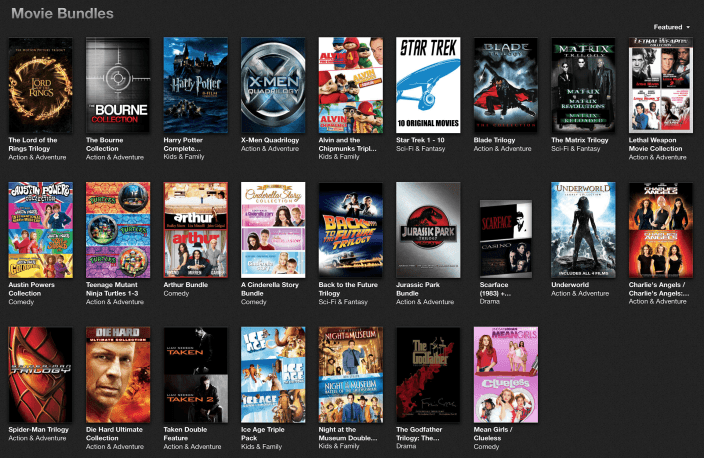The width and height of the screenshot is (704, 458).
Task: Click 'Lethal Weapon Movie Collection' title
Action: [656, 144]
